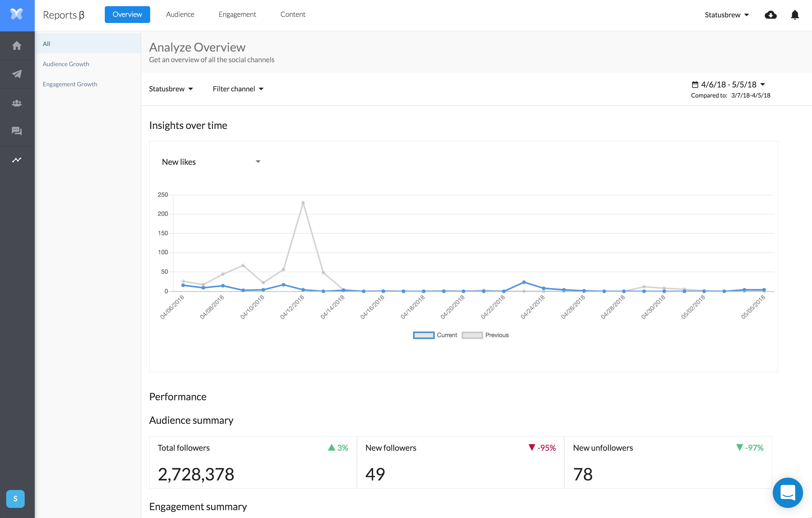Open the conversations chat bubbles icon

pos(17,131)
